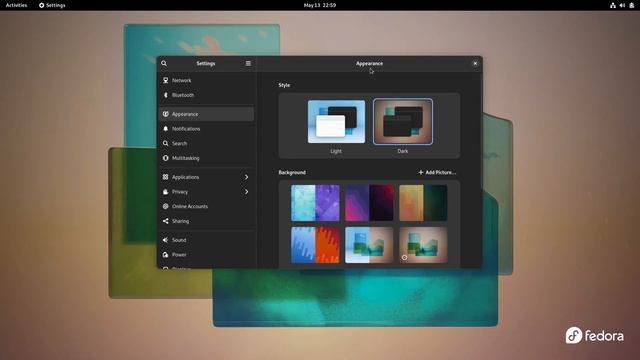Choose the orange and dark green wallpaper
Screen dimensions: 640x360
coord(423,203)
